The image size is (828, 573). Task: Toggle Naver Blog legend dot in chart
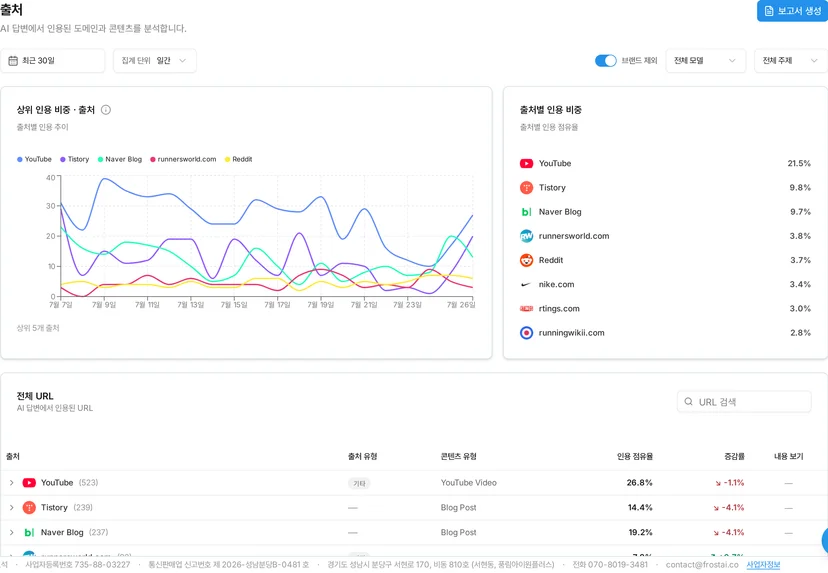(x=100, y=159)
